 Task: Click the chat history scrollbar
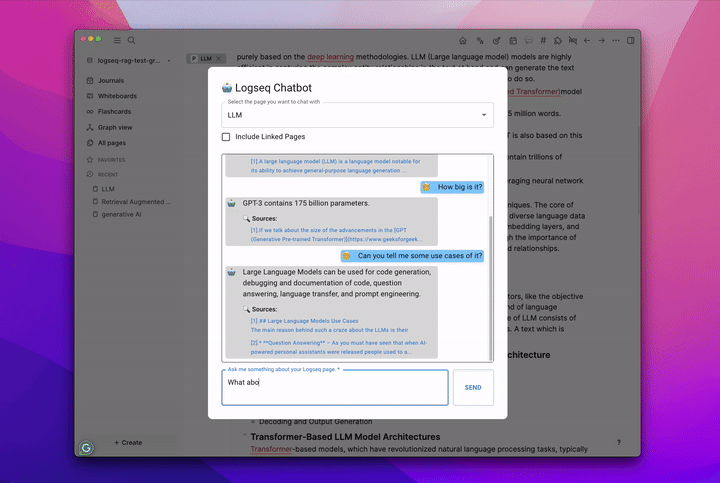pyautogui.click(x=490, y=288)
